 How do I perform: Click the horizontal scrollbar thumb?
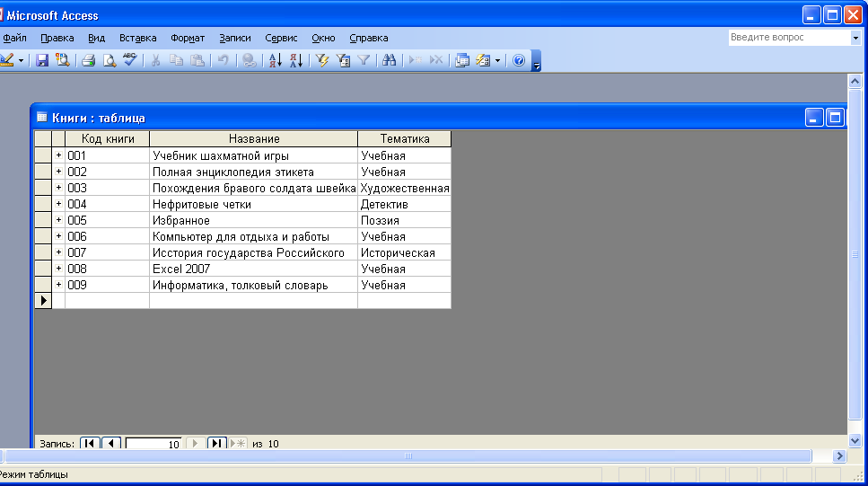(408, 456)
